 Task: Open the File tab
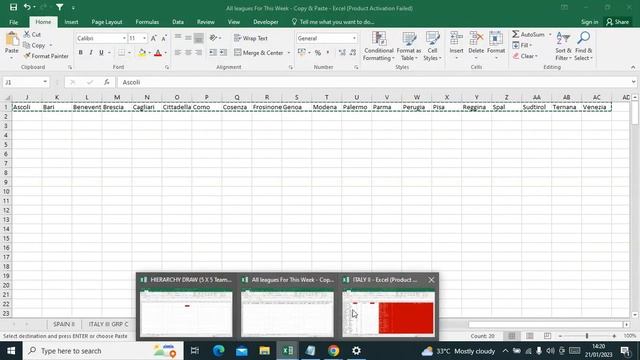click(x=13, y=22)
